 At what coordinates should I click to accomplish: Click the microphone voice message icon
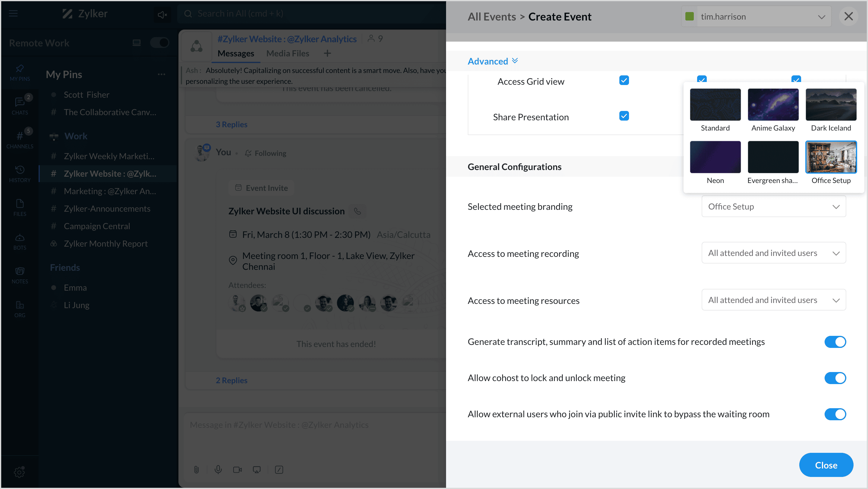point(218,469)
